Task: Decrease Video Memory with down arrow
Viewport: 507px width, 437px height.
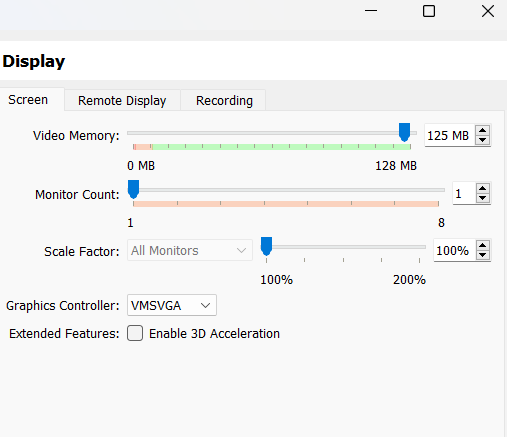Action: click(x=482, y=140)
